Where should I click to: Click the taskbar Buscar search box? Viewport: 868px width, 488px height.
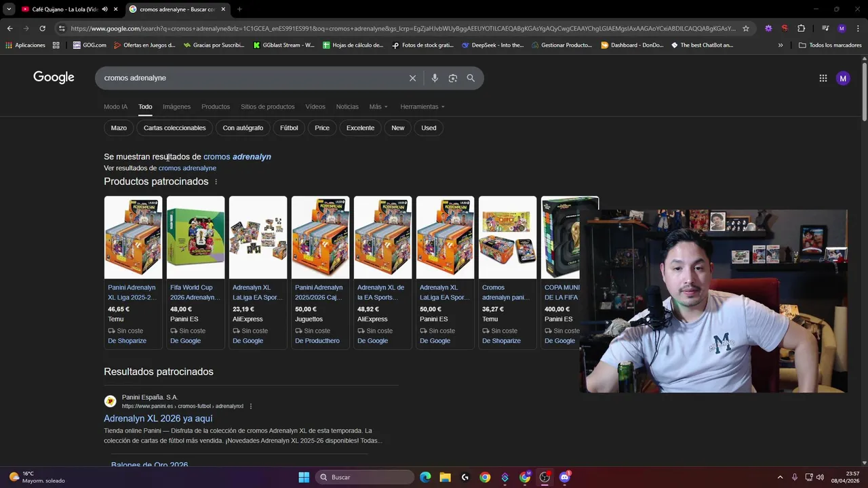pyautogui.click(x=366, y=477)
